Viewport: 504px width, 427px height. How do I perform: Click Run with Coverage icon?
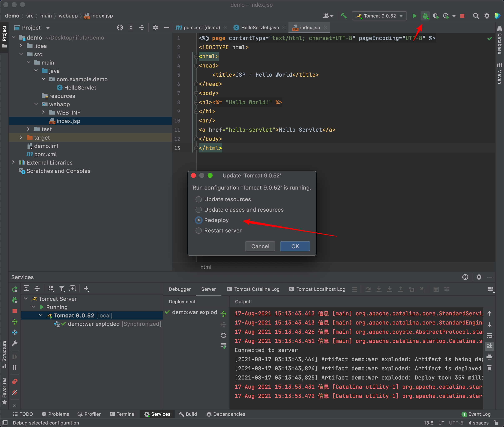(436, 16)
